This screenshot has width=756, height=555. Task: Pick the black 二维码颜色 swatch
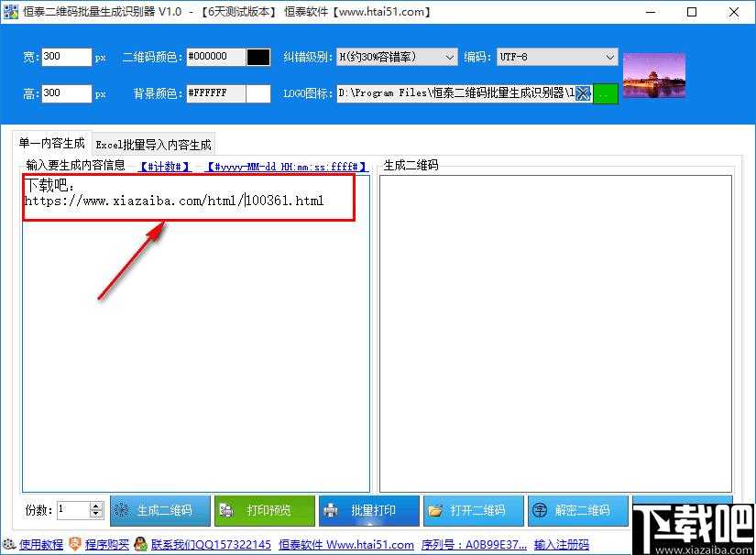coord(258,57)
